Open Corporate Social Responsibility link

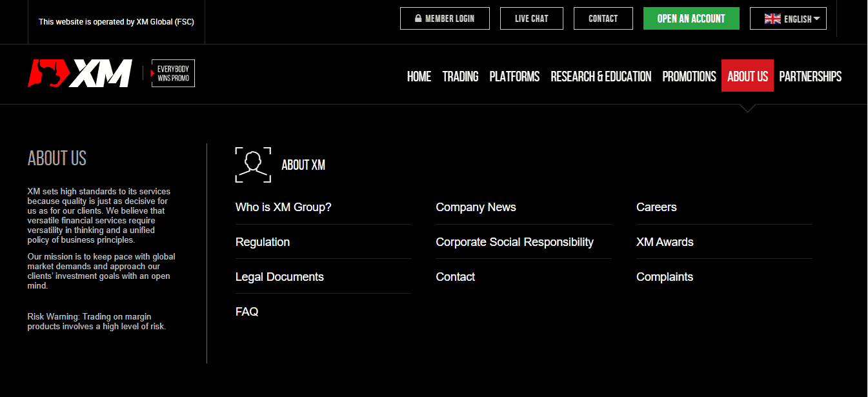pos(514,242)
